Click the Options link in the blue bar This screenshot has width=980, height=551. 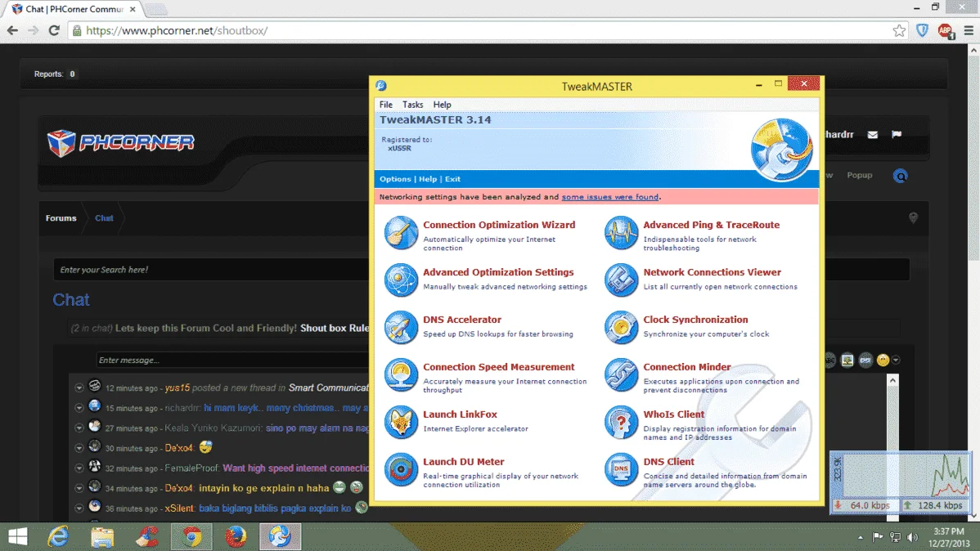coord(395,179)
